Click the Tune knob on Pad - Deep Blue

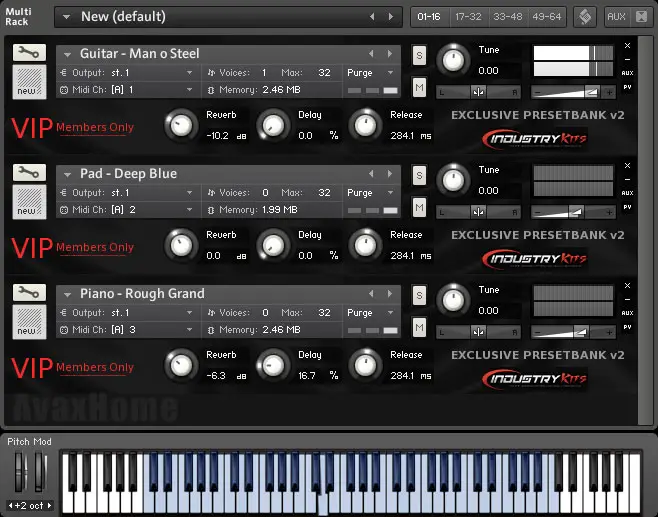tap(453, 180)
